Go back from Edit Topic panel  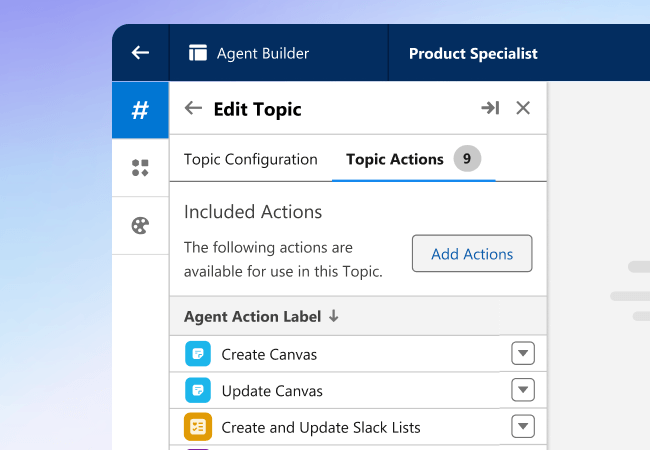pos(193,108)
